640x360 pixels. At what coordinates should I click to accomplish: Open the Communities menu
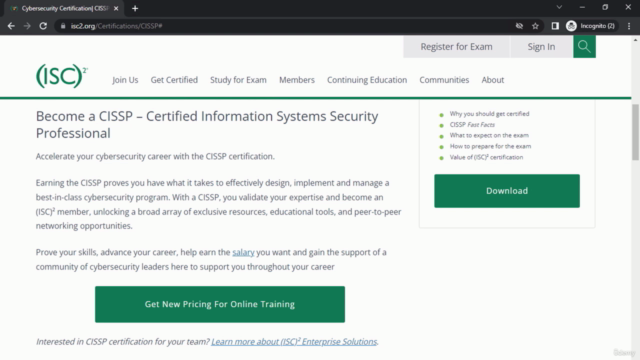coord(444,80)
